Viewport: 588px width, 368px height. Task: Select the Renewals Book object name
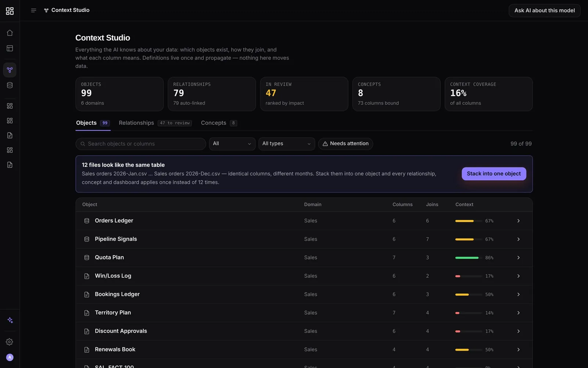tap(115, 349)
